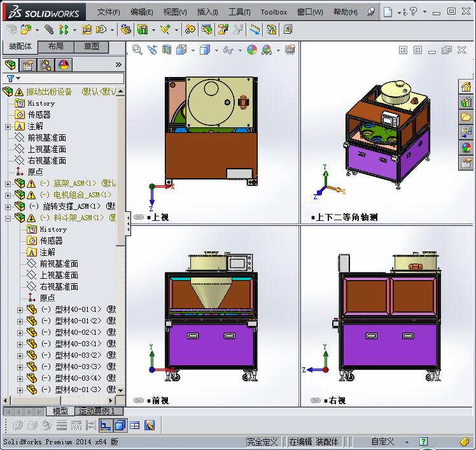
Task: Open the 视图(V) menu
Action: pyautogui.click(x=175, y=12)
